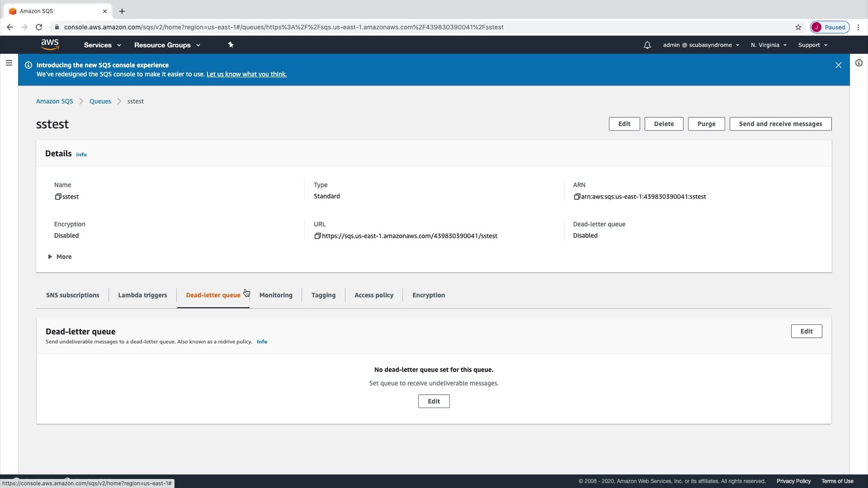Bookmark this page with the star

798,27
